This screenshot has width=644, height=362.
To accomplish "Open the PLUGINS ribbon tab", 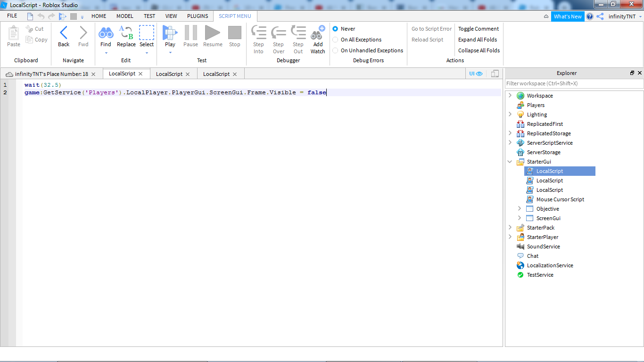I will click(x=198, y=16).
